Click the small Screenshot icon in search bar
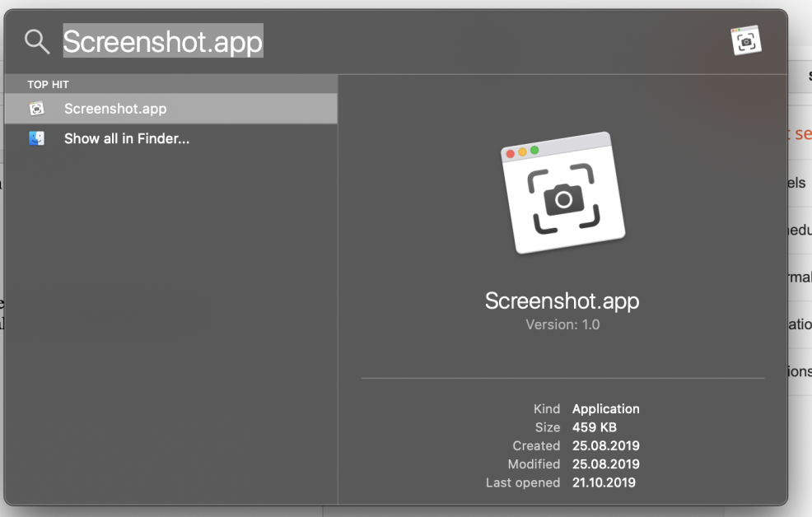This screenshot has width=812, height=517. [x=746, y=40]
